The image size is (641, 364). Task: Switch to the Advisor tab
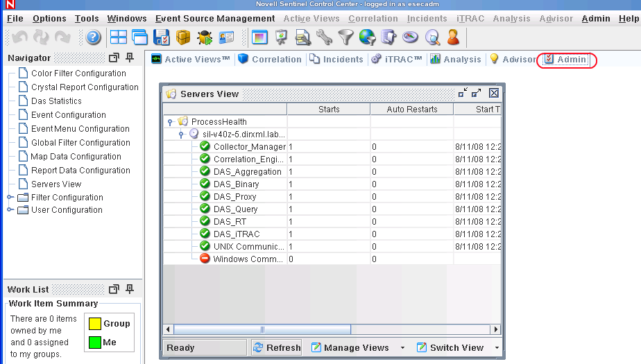[x=513, y=59]
